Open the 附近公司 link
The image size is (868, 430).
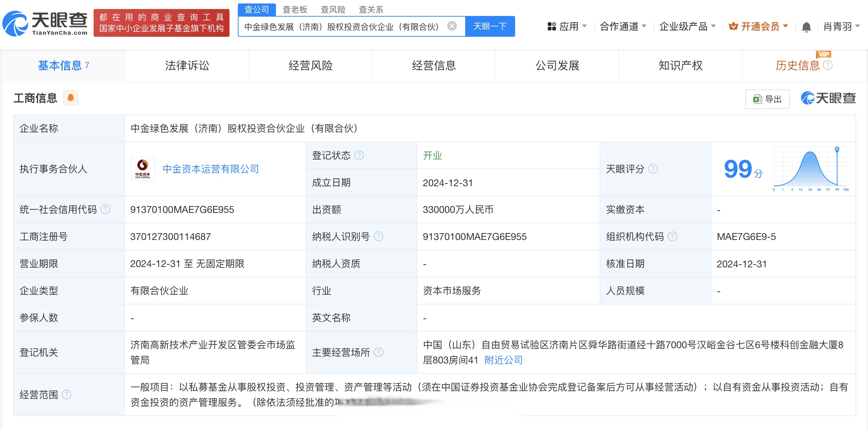(503, 361)
